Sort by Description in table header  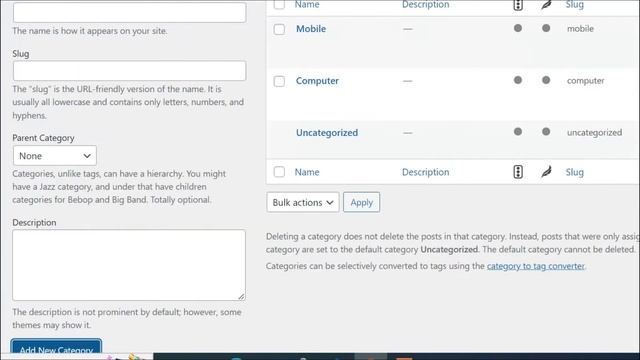coord(425,4)
